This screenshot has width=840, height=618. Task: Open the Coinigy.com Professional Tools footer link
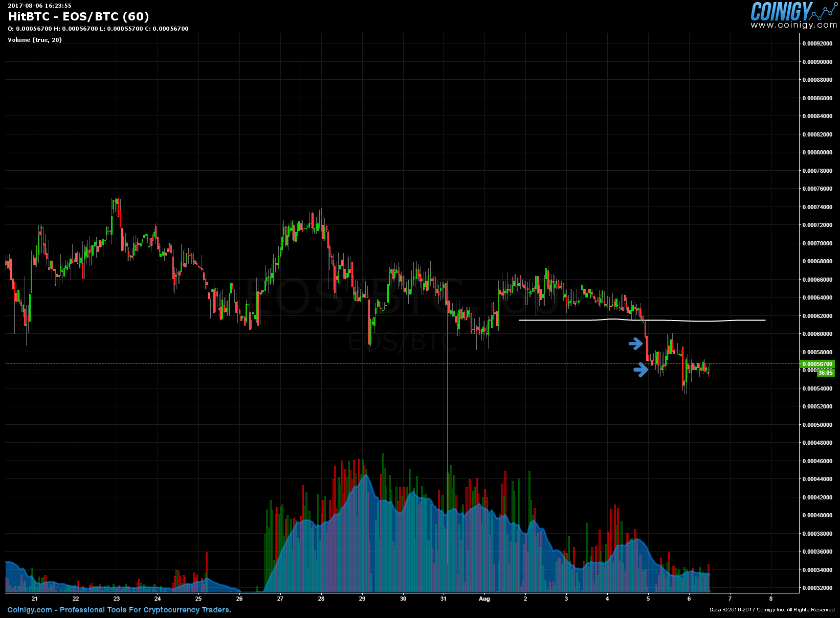(119, 610)
